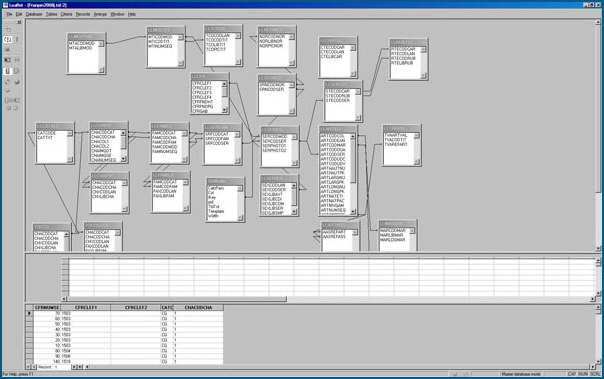Select AASREFASS field in the diagram
This screenshot has height=379, width=604.
[334, 236]
